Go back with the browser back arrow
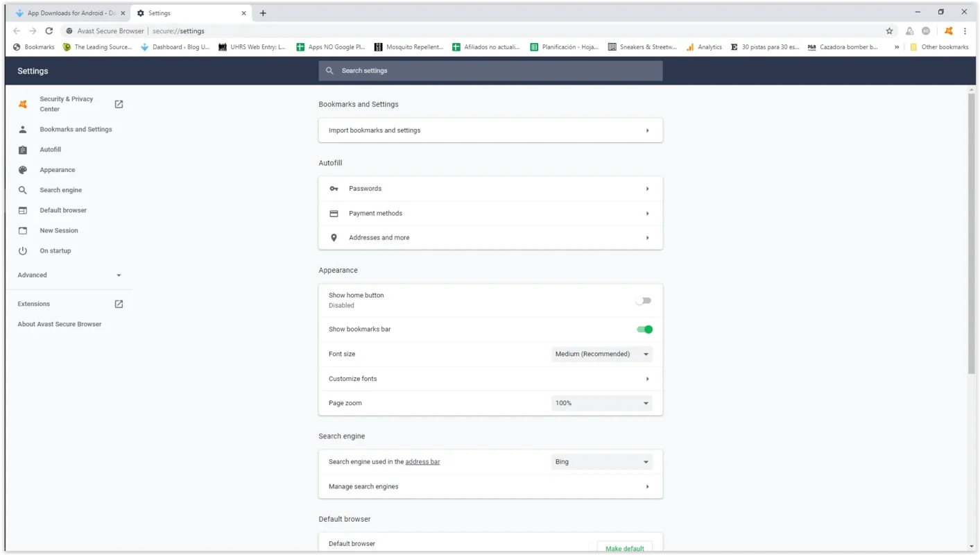Screen dimensions: 980x555 [x=17, y=31]
